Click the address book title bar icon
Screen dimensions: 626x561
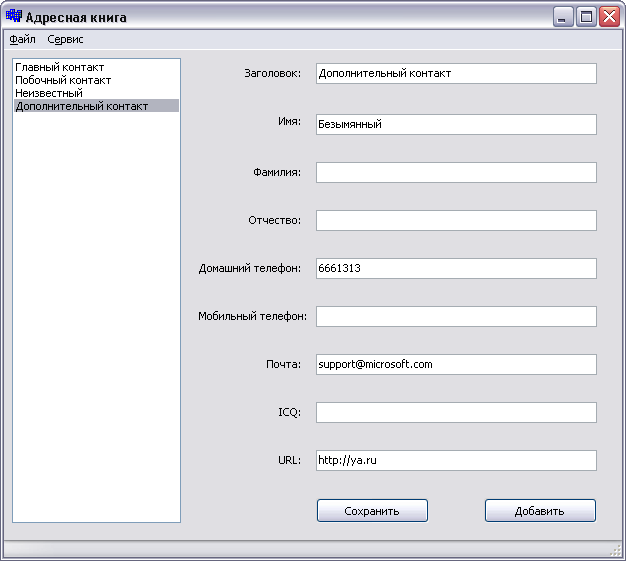point(14,16)
